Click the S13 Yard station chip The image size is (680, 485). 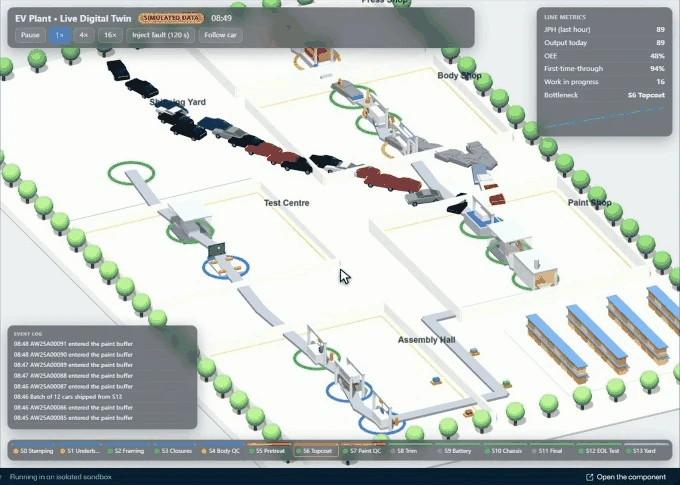point(646,451)
